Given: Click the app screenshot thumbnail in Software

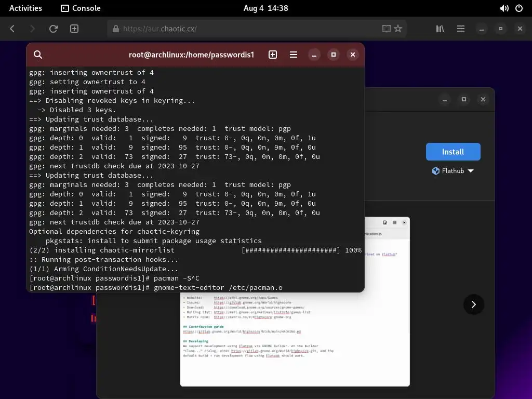Looking at the screenshot, I should click(x=295, y=339).
